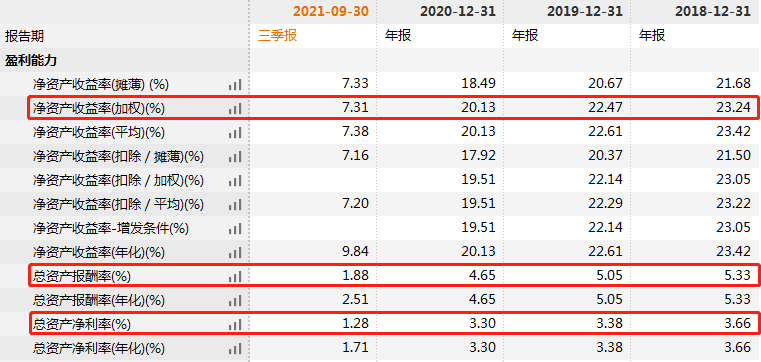Select the 总资产报酬率(年化)(%) row label
761x362 pixels.
(x=99, y=301)
